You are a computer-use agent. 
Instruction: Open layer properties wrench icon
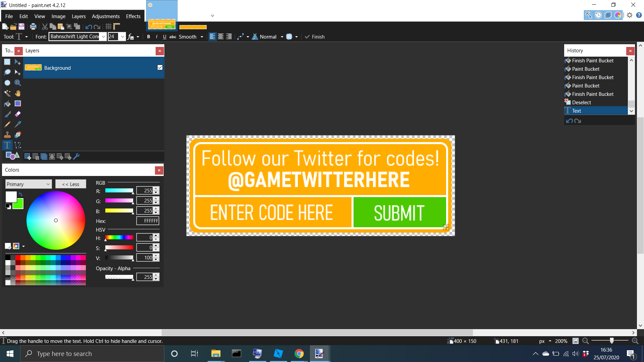(x=76, y=157)
